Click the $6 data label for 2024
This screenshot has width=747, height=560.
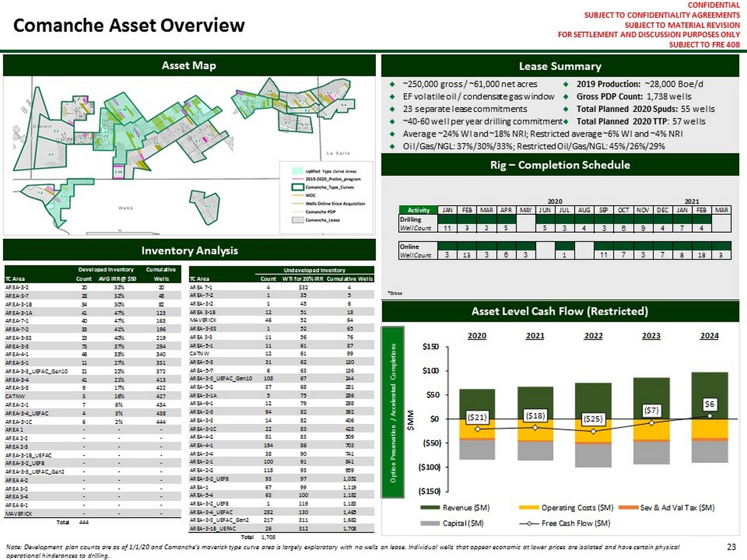(710, 404)
